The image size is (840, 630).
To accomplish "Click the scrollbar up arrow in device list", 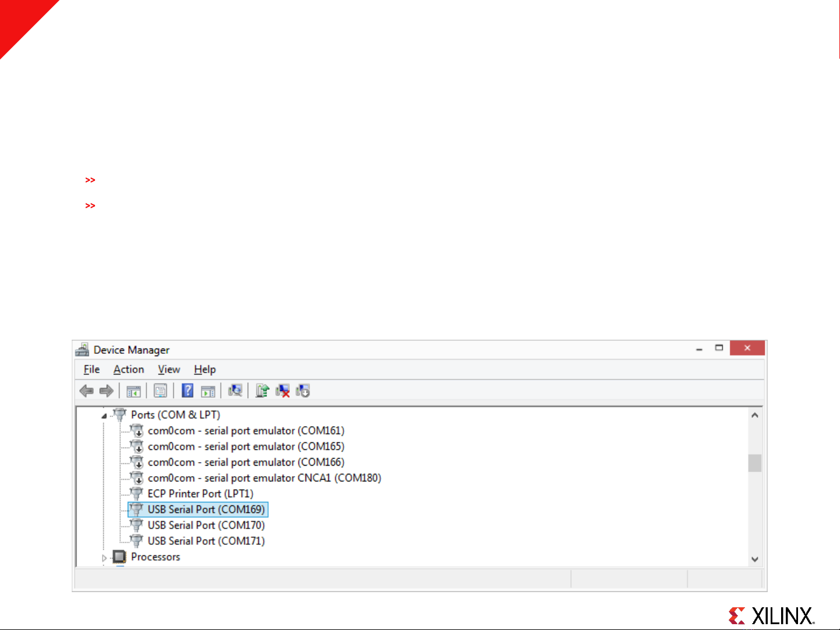I will (x=755, y=416).
